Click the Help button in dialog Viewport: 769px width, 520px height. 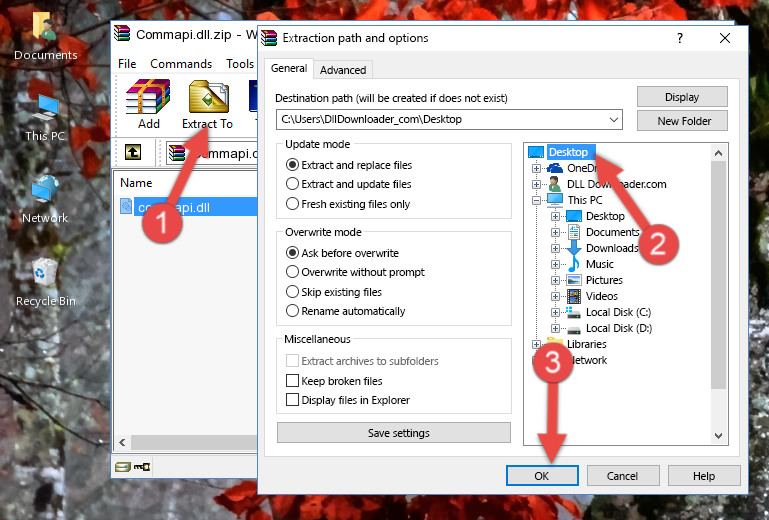(x=704, y=476)
